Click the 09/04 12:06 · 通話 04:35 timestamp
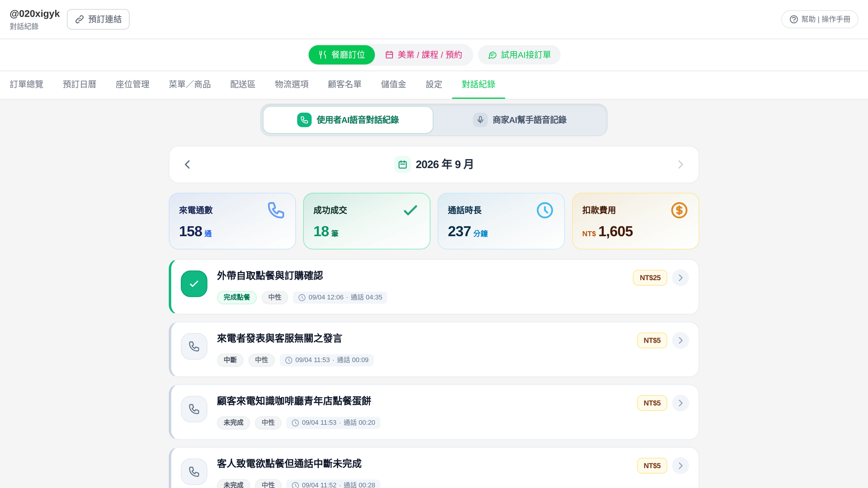This screenshot has height=488, width=868. click(x=340, y=297)
